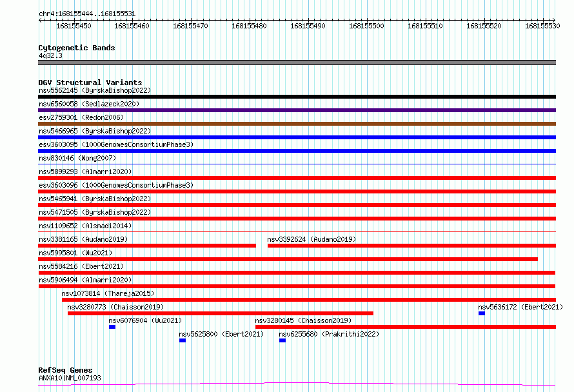Select the blue nsv5466965 variant bar
The width and height of the screenshot is (574, 392).
(x=297, y=137)
